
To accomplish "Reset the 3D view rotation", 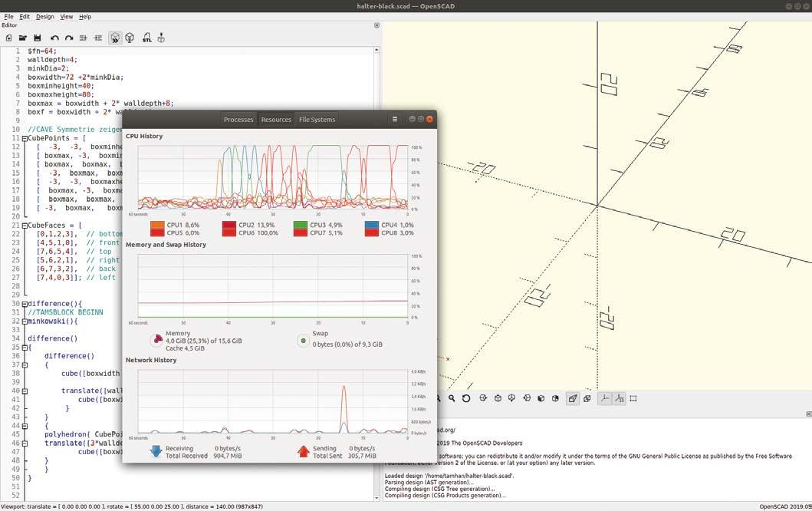I will [466, 398].
